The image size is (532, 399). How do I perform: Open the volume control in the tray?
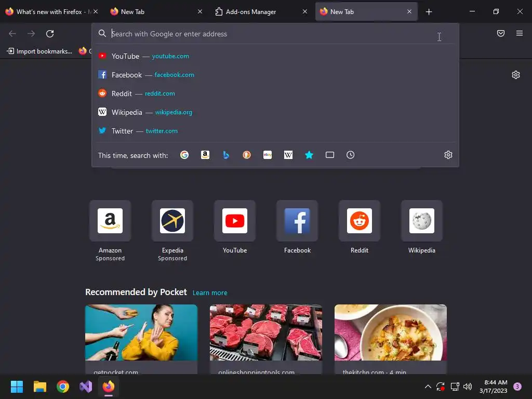(x=468, y=387)
